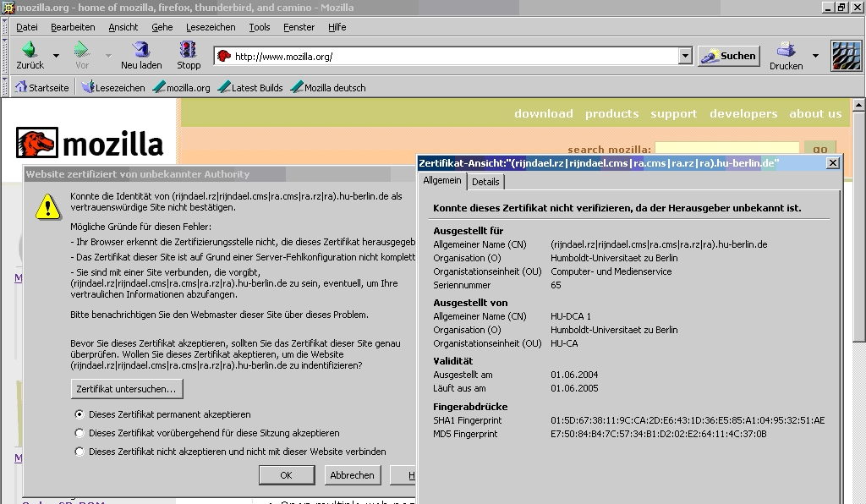Click the 'Zertifikat untersuchen...' button
866x504 pixels.
127,389
